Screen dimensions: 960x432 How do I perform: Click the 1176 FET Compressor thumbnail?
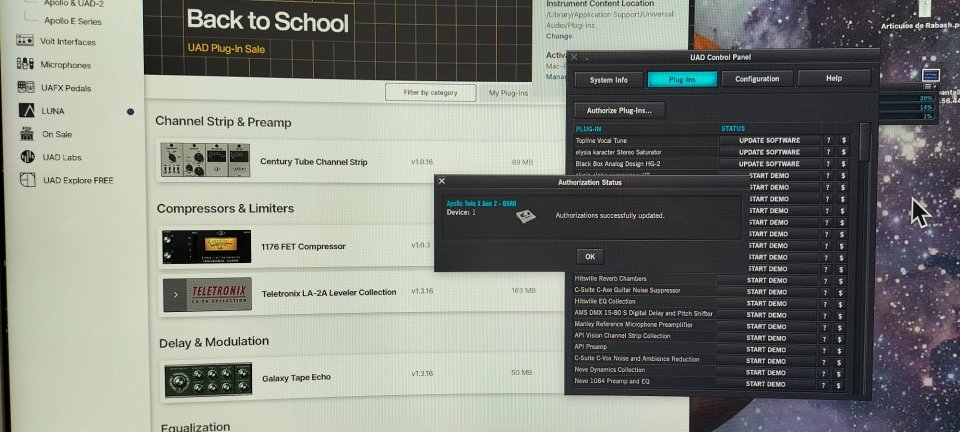[206, 247]
